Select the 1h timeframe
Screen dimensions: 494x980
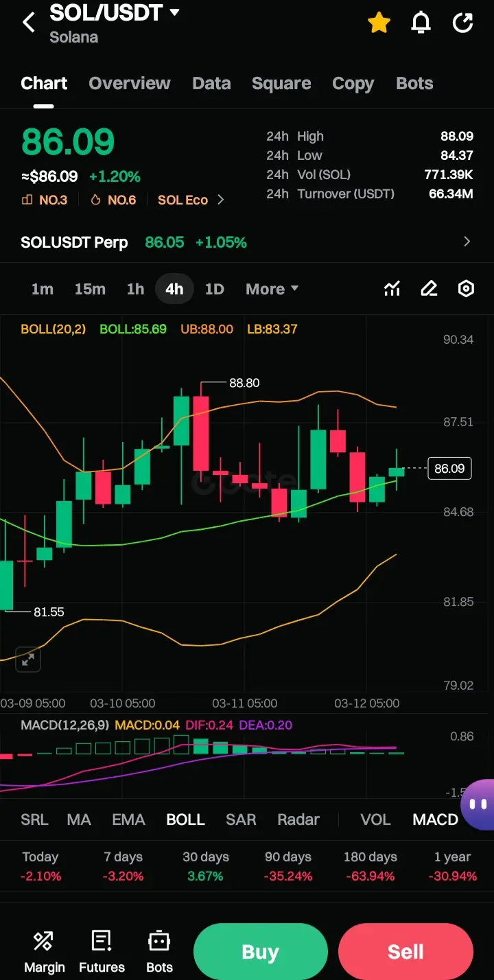coord(135,289)
